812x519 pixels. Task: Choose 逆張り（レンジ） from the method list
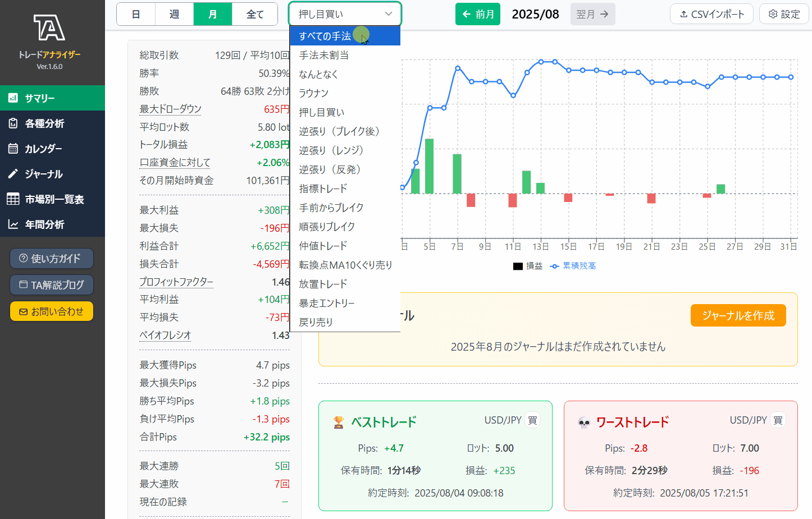click(x=331, y=150)
